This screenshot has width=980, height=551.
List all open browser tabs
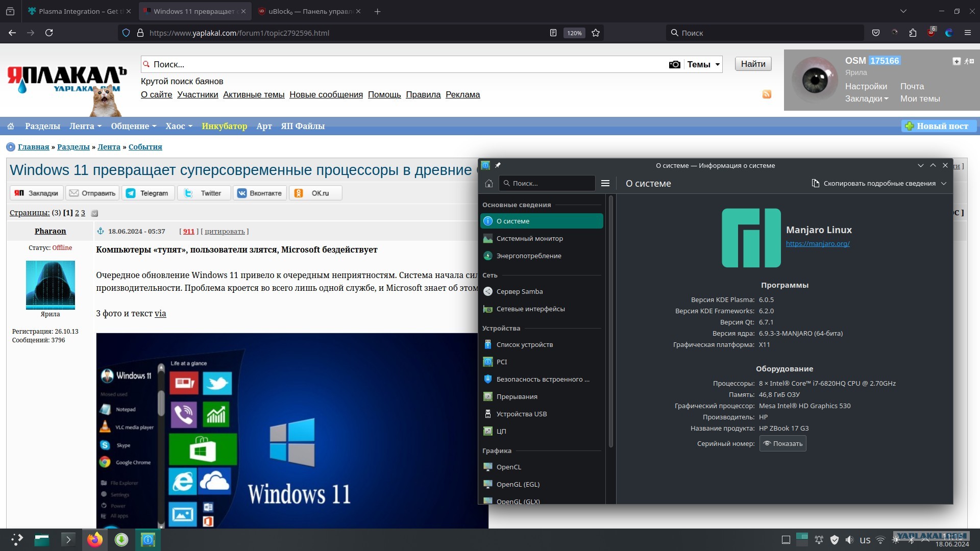click(x=903, y=11)
